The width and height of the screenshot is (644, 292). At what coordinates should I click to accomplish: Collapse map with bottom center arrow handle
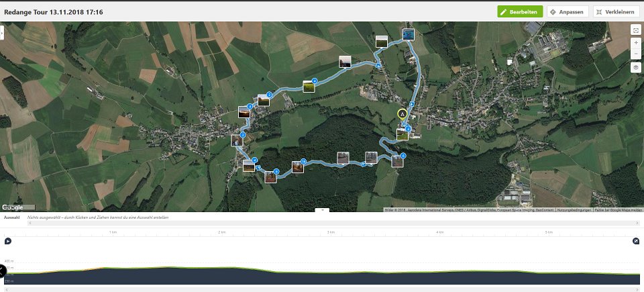322,209
